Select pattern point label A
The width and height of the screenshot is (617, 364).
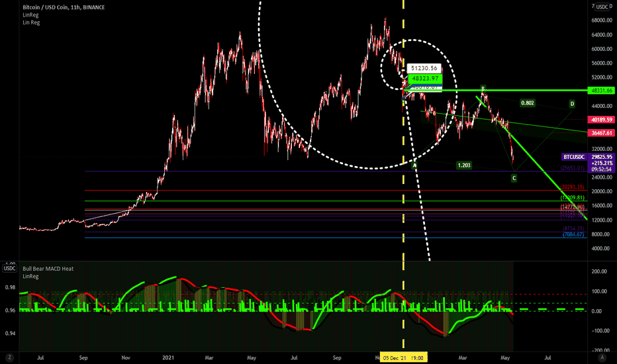click(414, 166)
